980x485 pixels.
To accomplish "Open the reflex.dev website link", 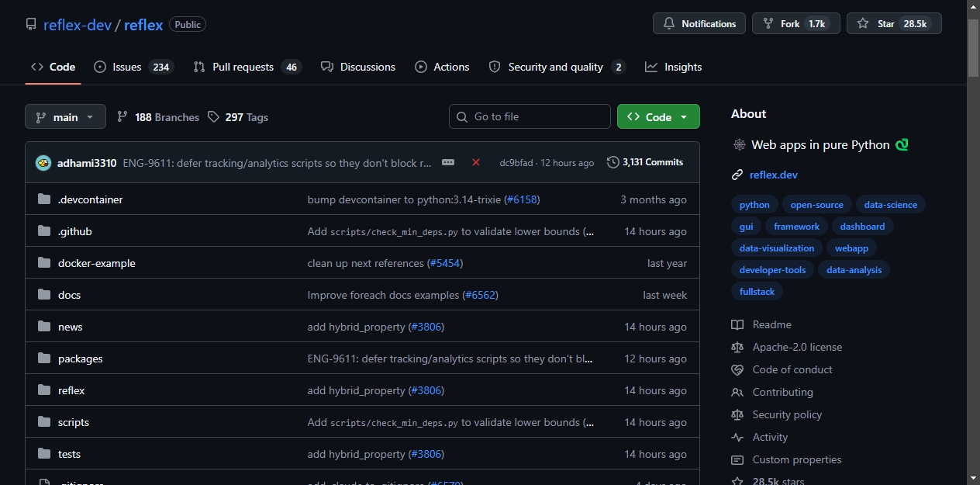I will click(774, 175).
